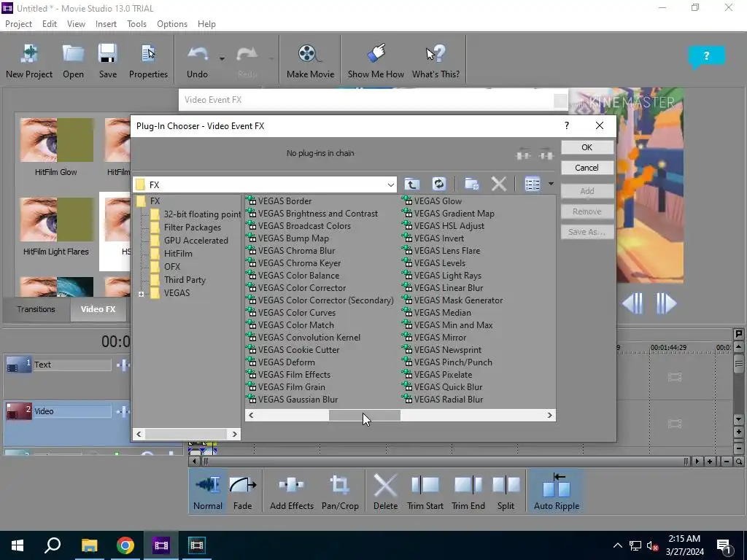Split the clip with the Split tool

point(506,491)
